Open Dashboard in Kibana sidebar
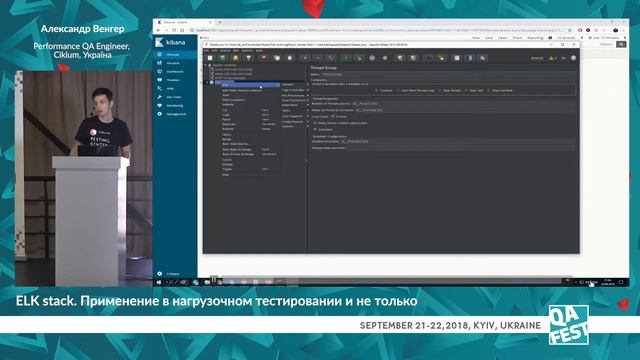The height and width of the screenshot is (360, 640). 175,71
